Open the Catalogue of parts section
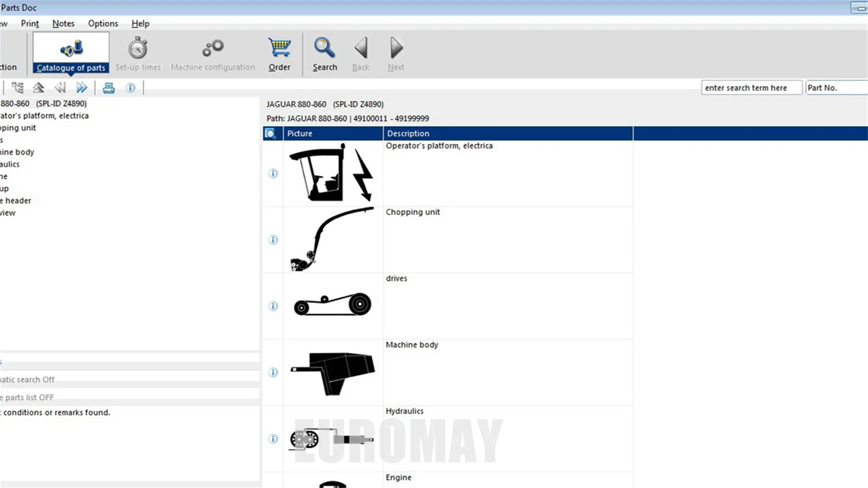 [x=71, y=54]
